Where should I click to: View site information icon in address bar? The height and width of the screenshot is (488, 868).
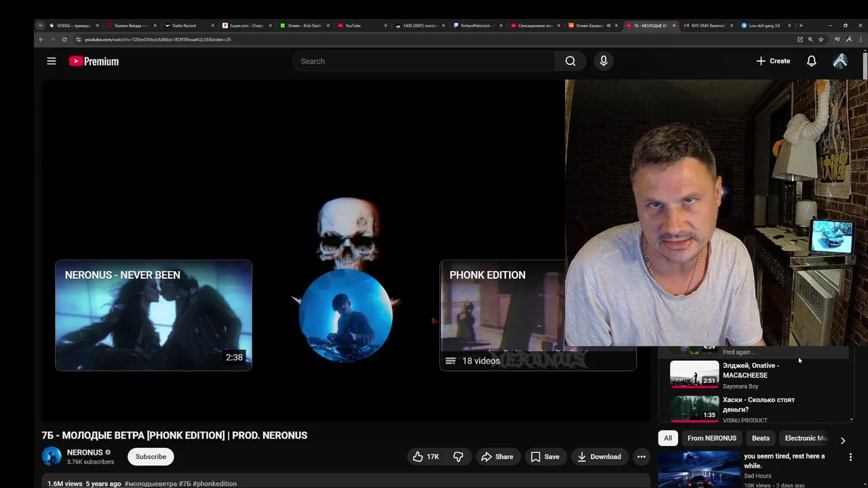[78, 39]
